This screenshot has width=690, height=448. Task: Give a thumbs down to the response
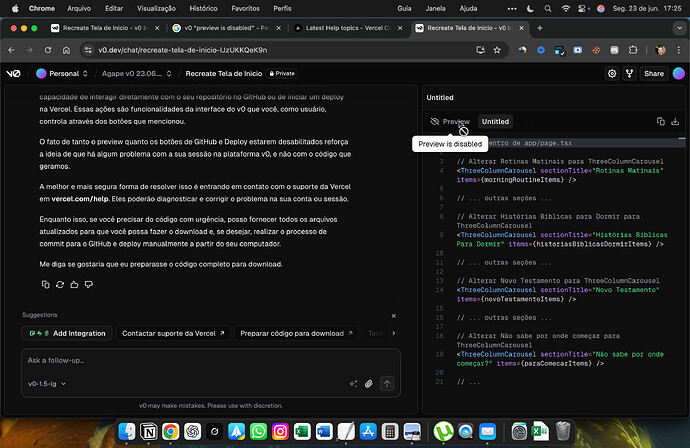pos(89,284)
